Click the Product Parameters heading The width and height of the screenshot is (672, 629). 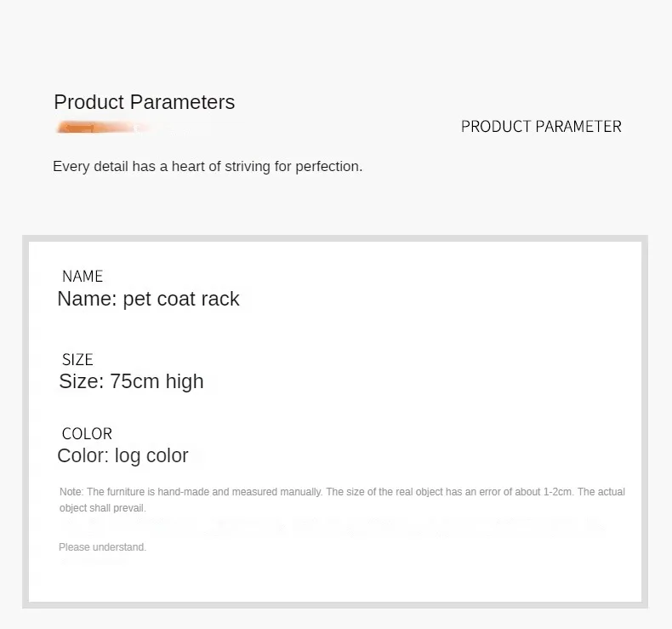tap(145, 102)
